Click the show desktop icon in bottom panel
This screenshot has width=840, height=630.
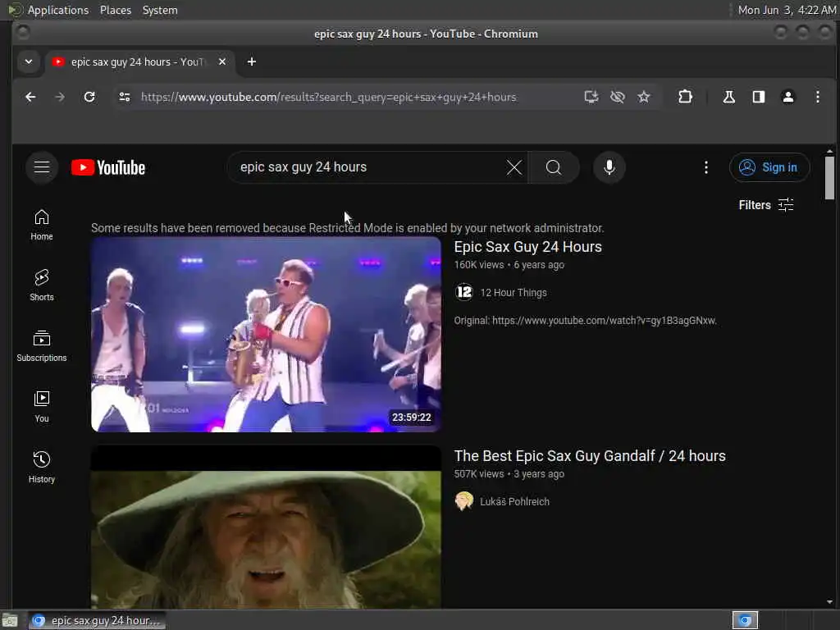10,621
